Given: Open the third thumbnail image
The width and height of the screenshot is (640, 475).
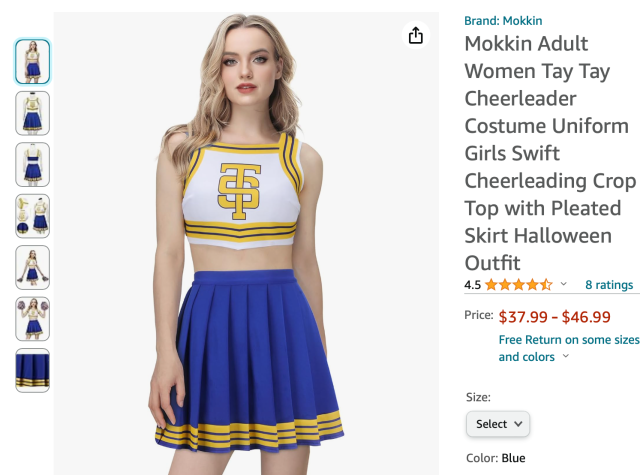Looking at the screenshot, I should point(32,164).
